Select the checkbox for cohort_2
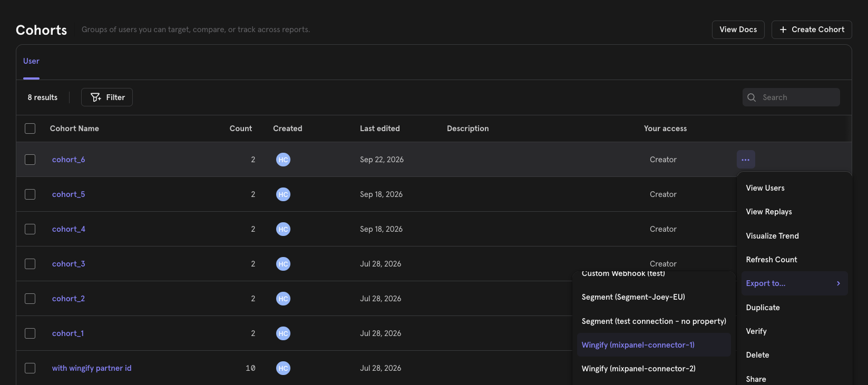This screenshot has height=385, width=868. pyautogui.click(x=30, y=299)
